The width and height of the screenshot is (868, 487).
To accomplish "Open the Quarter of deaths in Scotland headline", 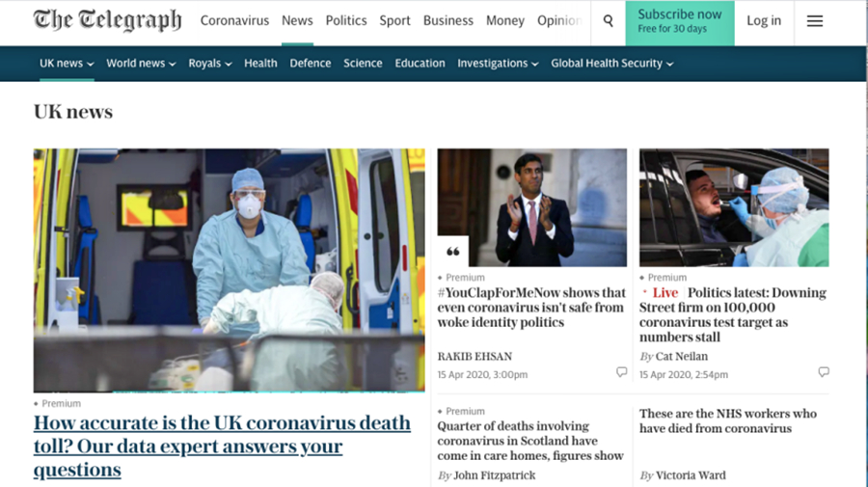I will (x=530, y=441).
